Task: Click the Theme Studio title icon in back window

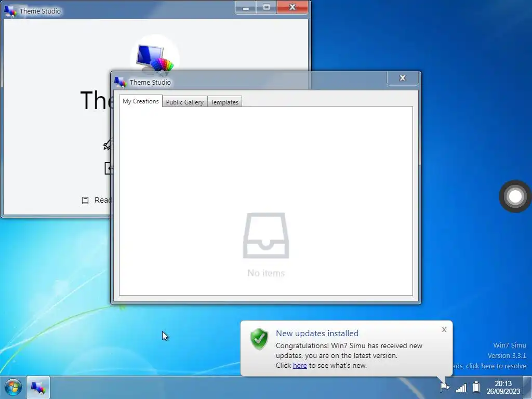Action: point(10,11)
